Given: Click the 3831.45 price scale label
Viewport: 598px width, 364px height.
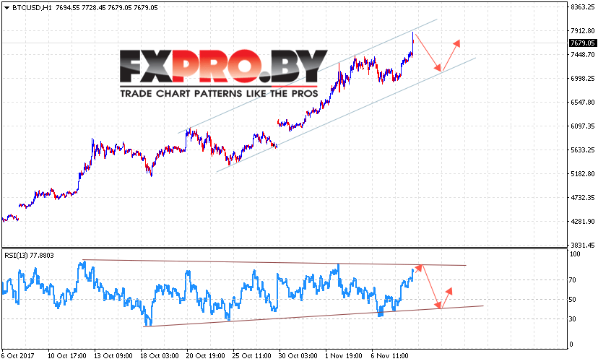Looking at the screenshot, I should tap(582, 245).
